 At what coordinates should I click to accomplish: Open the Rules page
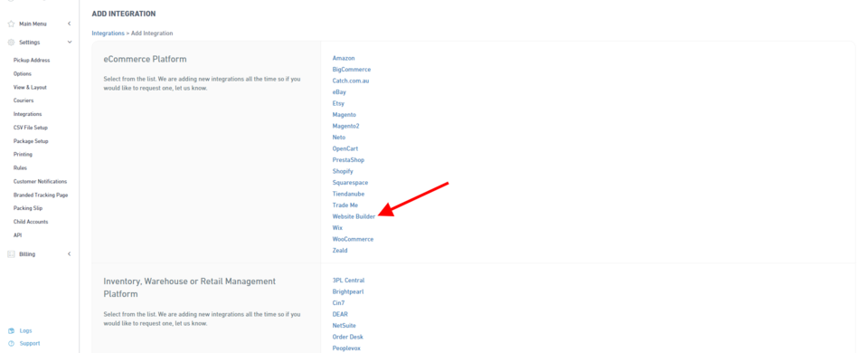(x=20, y=168)
